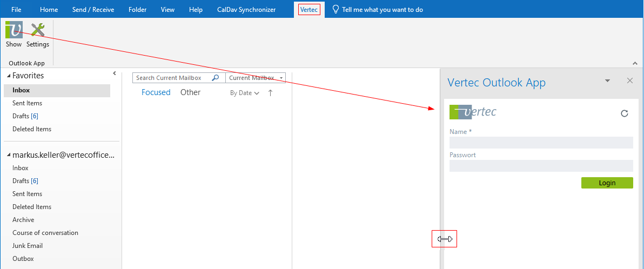
Task: Switch to the Send / Receive tab
Action: 93,10
